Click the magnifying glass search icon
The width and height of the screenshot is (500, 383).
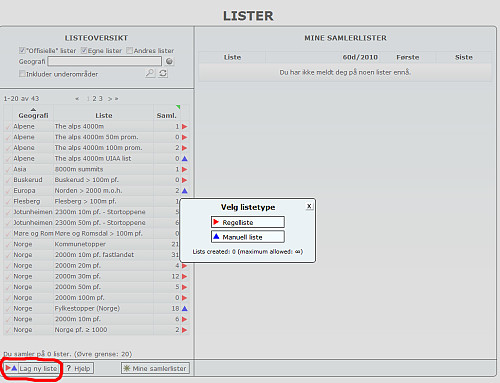click(150, 73)
